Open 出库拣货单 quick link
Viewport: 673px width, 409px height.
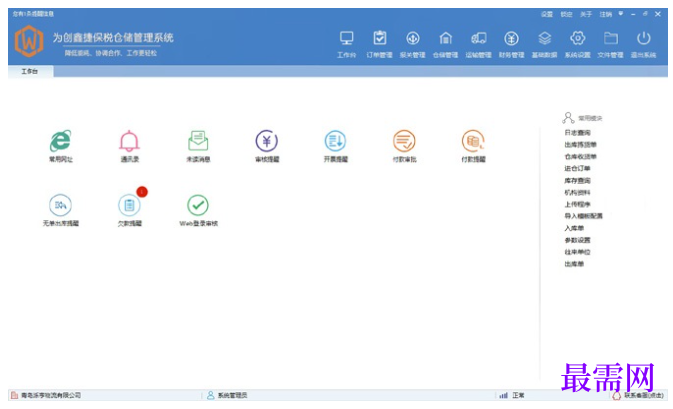click(x=580, y=145)
